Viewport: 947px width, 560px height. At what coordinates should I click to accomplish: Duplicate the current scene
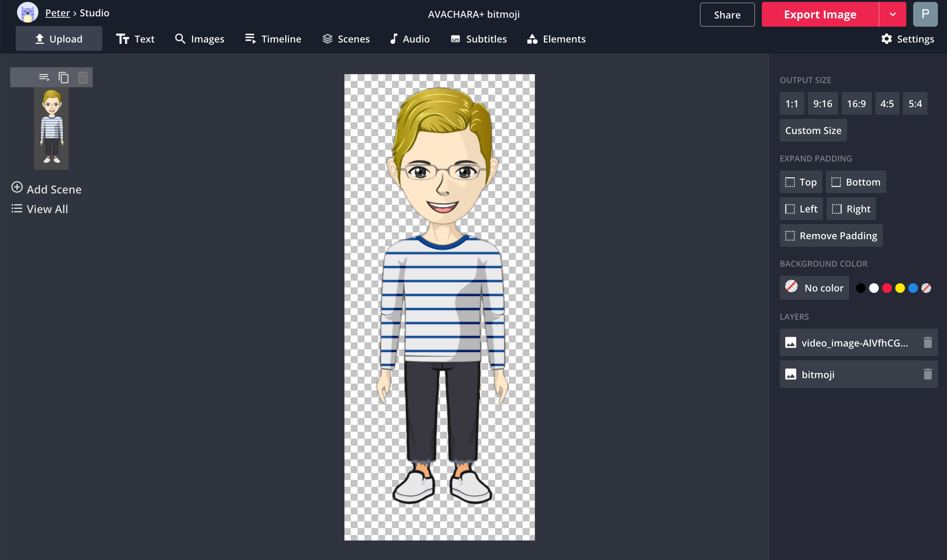click(63, 77)
